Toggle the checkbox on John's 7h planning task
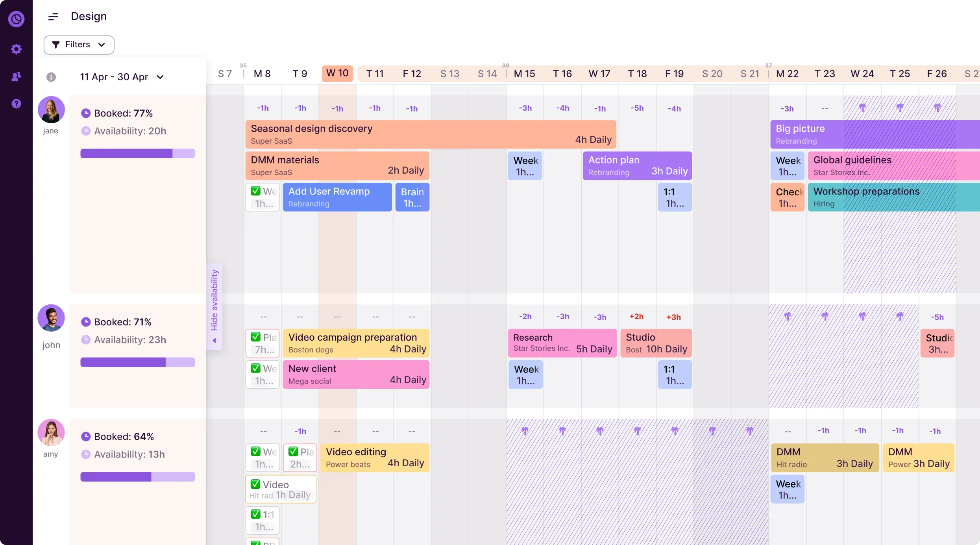 256,337
